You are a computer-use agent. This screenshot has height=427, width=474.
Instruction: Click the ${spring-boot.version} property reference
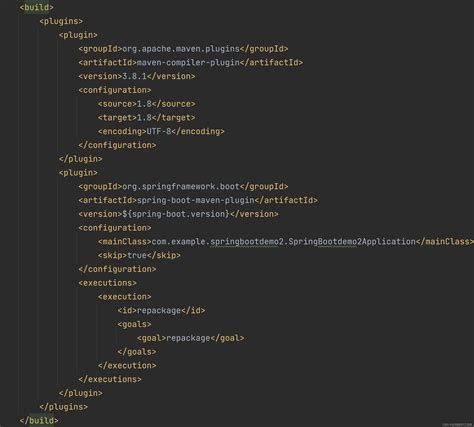click(x=176, y=214)
